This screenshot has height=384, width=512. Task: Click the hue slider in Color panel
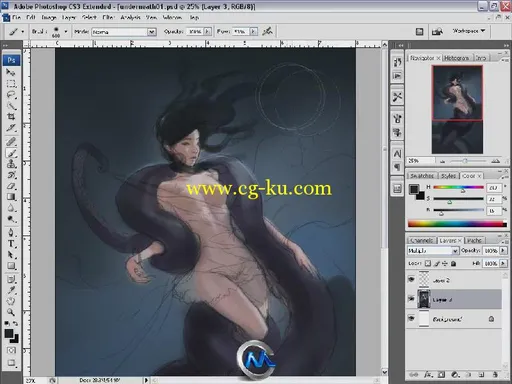pos(458,188)
